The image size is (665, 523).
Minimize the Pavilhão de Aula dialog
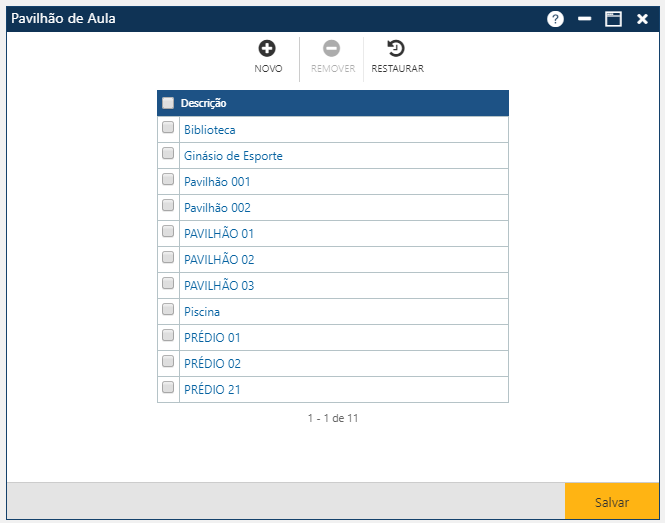pos(585,19)
